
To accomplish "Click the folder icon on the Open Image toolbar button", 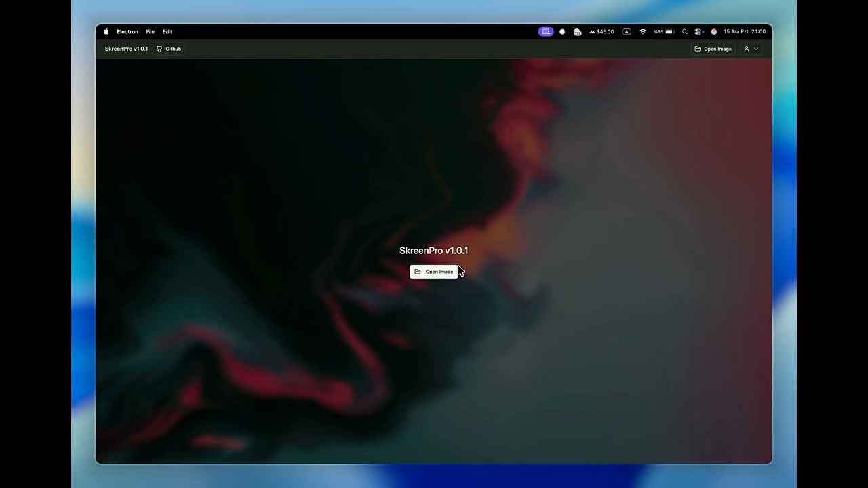I will (x=698, y=48).
